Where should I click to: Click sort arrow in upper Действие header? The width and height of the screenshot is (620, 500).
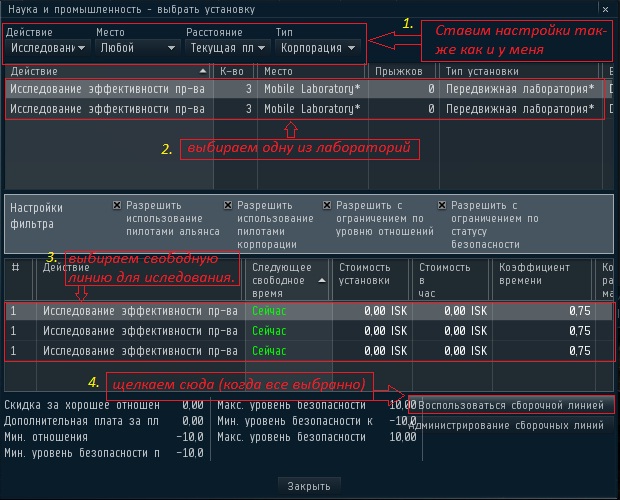[x=203, y=71]
